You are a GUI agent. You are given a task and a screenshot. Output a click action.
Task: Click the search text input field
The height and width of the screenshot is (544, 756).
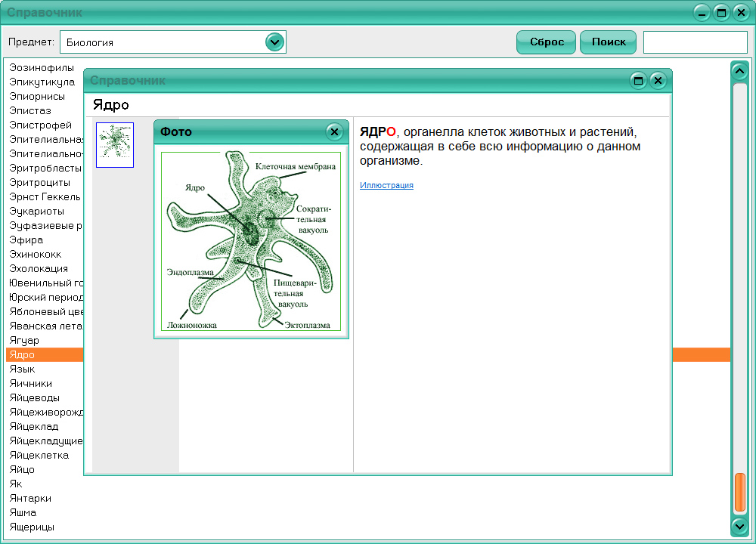(695, 42)
